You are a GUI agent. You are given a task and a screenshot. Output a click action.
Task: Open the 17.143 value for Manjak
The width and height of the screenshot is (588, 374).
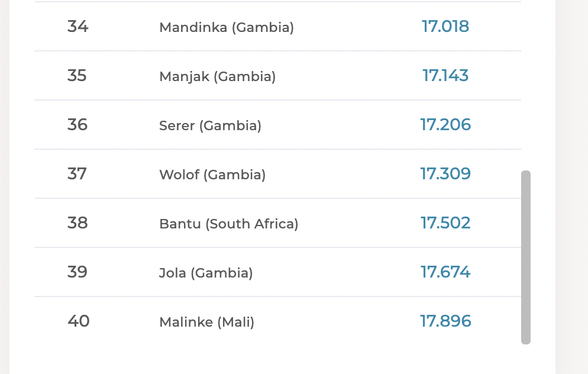445,75
